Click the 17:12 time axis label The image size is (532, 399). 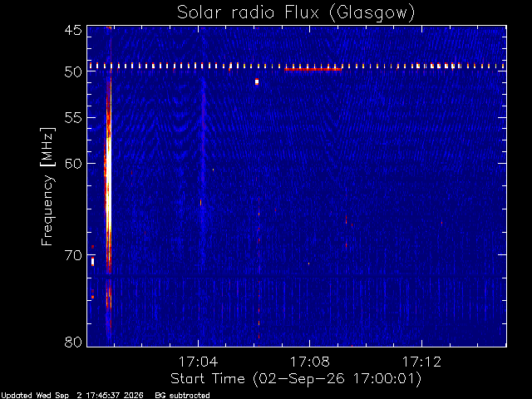[421, 362]
